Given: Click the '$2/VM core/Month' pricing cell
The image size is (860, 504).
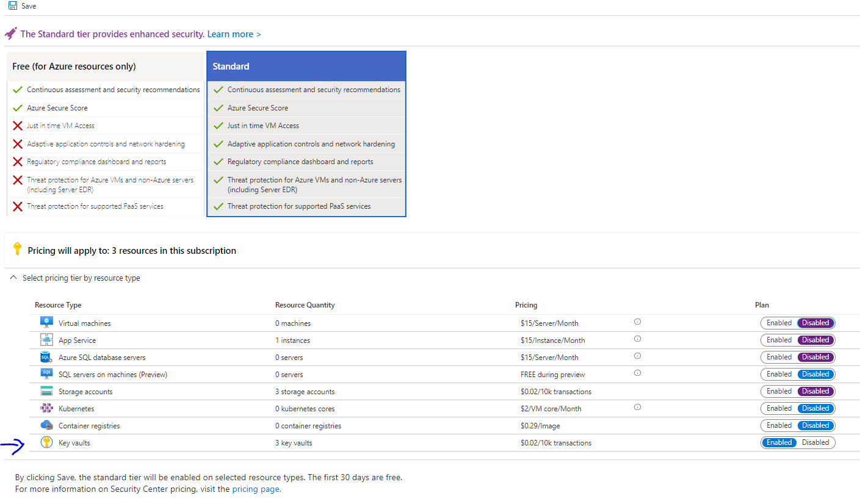Looking at the screenshot, I should click(x=551, y=409).
